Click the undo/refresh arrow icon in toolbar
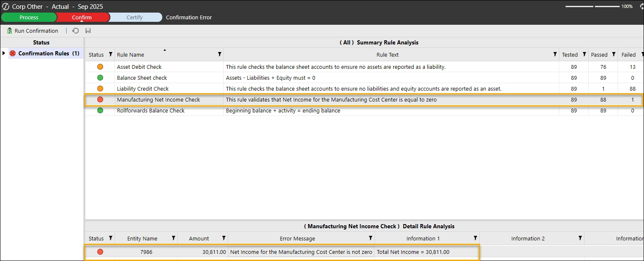Viewport: 644px width, 261px height. pyautogui.click(x=75, y=31)
